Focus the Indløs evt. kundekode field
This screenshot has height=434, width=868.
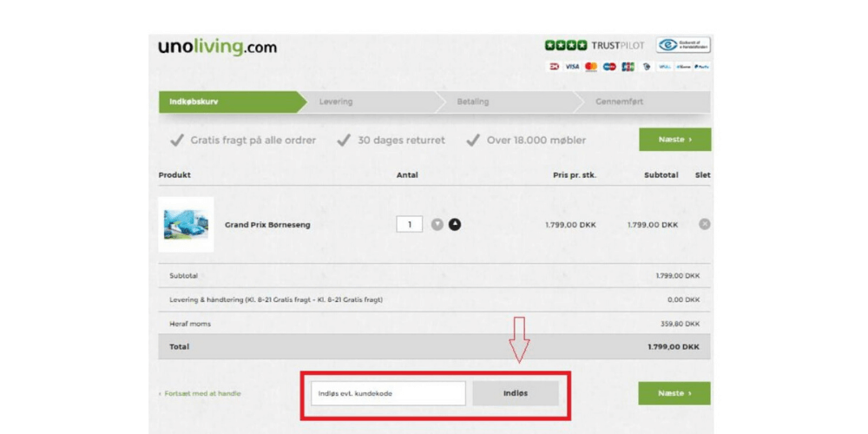[x=388, y=393]
